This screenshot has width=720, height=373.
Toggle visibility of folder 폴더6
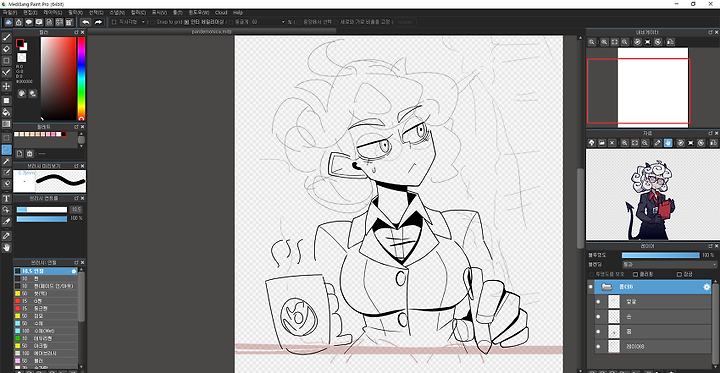point(591,287)
